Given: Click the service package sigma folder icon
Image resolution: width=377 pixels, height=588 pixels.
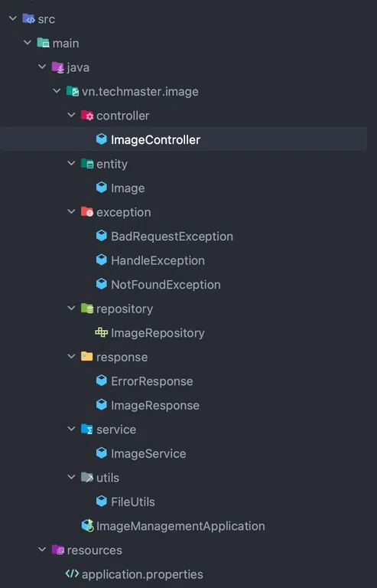Looking at the screenshot, I should pos(87,429).
